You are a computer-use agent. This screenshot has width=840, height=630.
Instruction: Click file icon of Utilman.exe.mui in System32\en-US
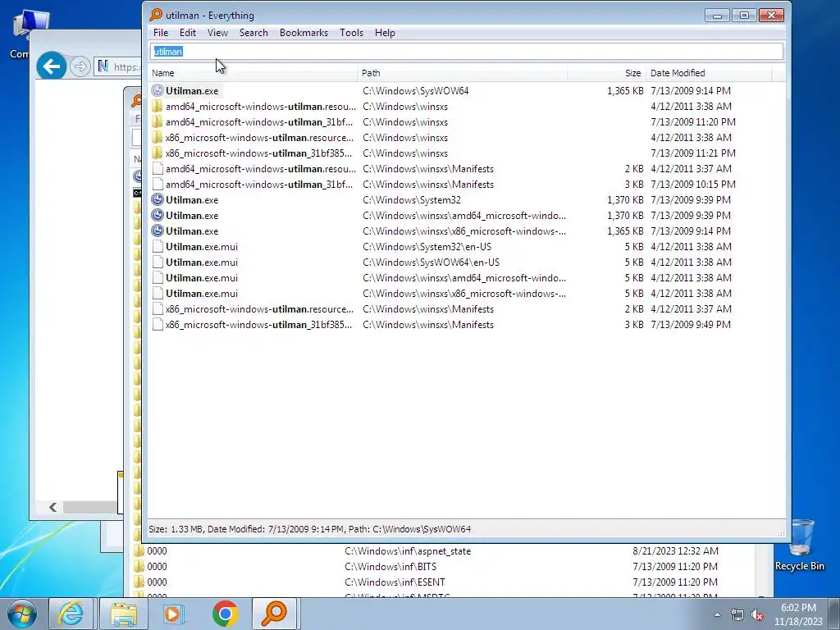point(157,246)
